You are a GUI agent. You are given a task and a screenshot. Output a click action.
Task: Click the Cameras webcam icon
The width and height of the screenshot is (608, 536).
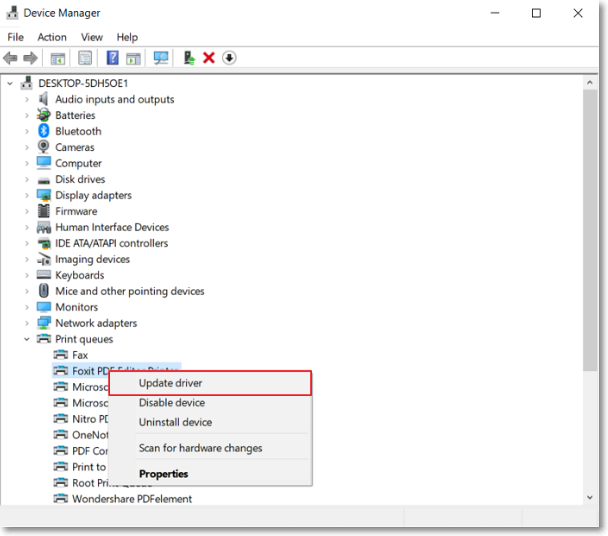[43, 147]
